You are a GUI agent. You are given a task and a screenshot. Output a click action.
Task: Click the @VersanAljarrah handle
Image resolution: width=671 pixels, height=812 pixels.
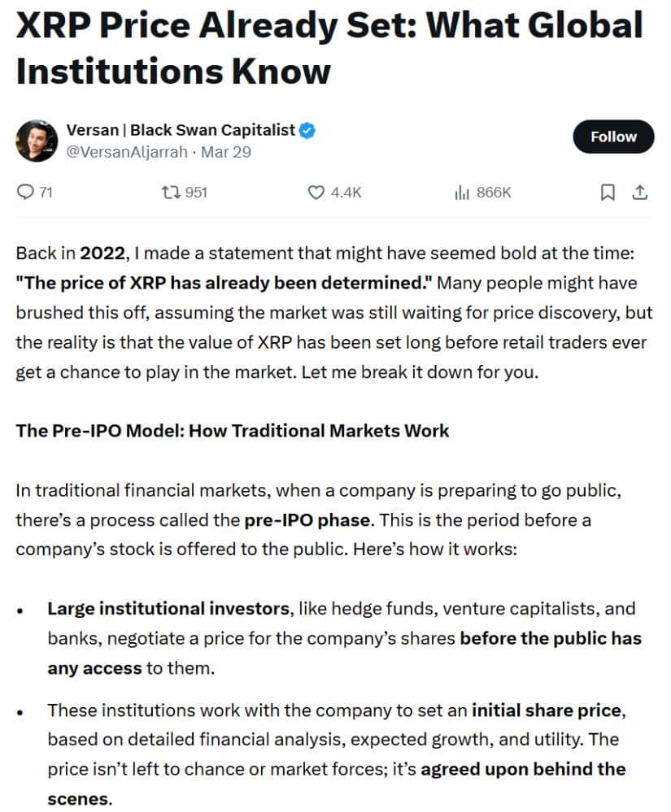(128, 152)
